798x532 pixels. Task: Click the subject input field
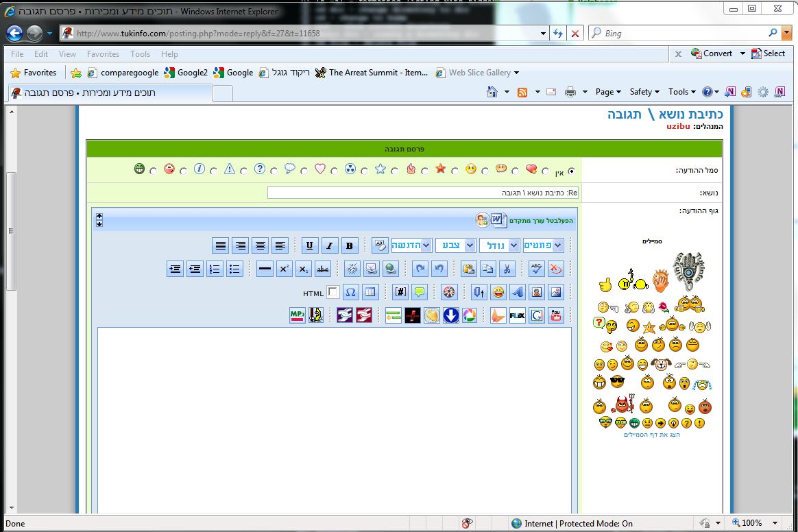(x=423, y=193)
